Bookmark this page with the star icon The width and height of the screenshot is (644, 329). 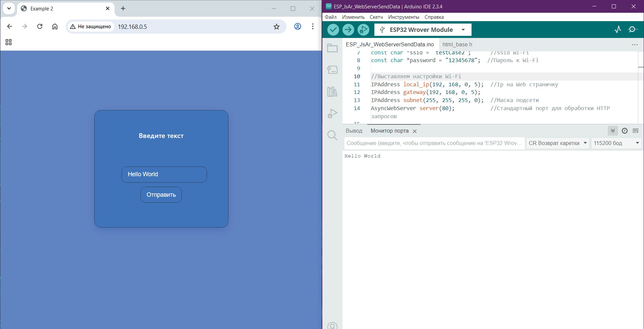tap(276, 27)
